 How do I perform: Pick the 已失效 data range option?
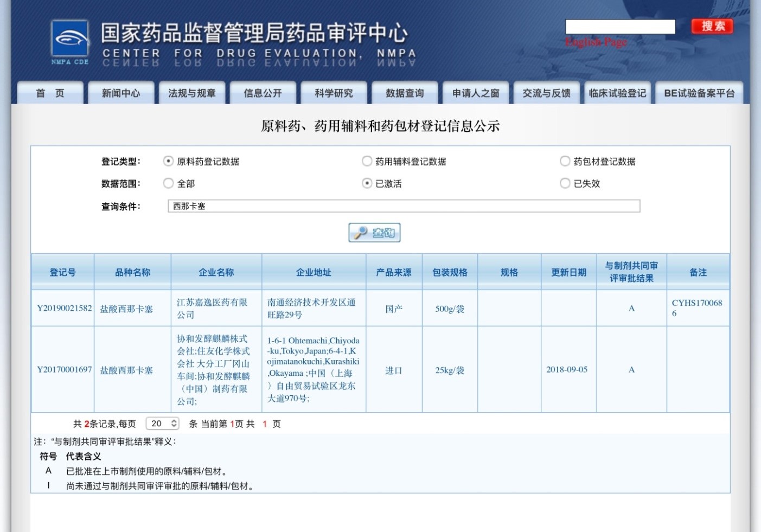click(x=565, y=183)
